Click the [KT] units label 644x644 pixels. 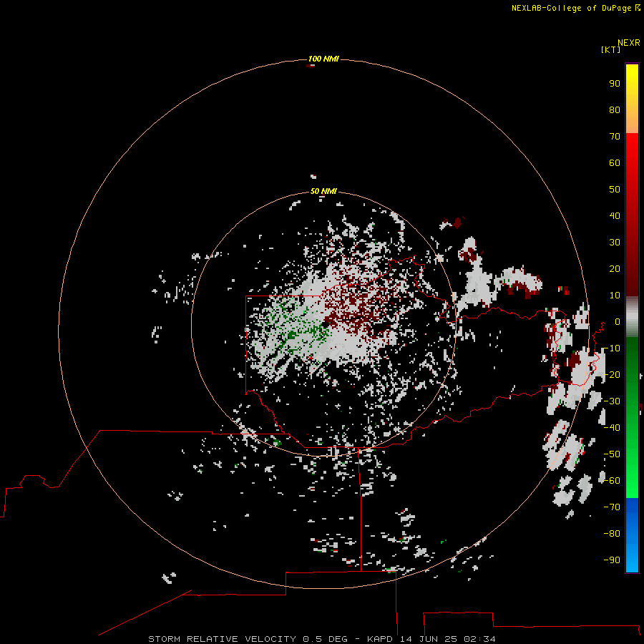[610, 49]
